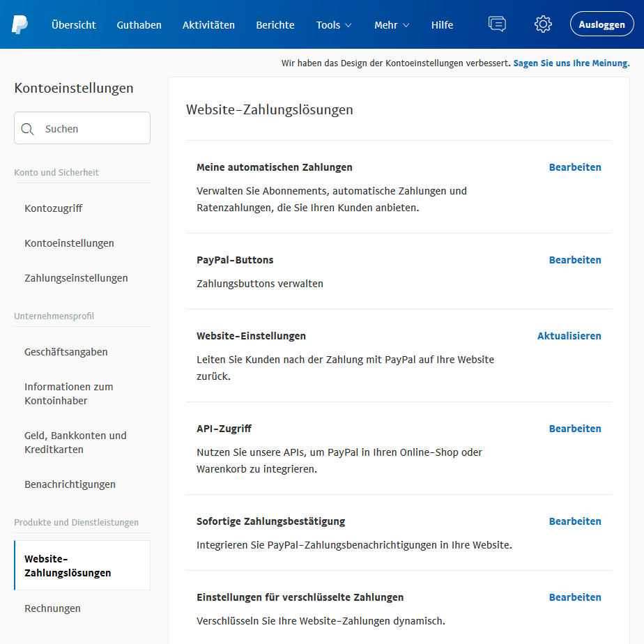Click the Unternehmensprofil section label
The height and width of the screenshot is (644, 644).
tap(54, 316)
